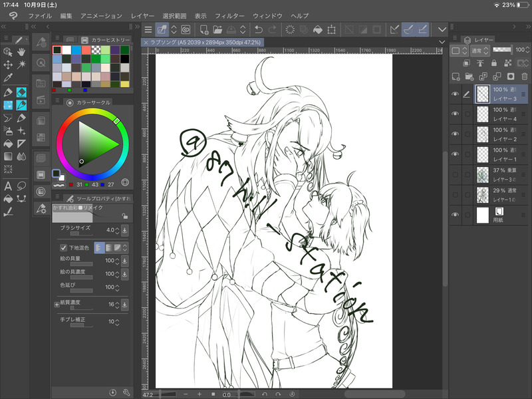Image resolution: width=532 pixels, height=399 pixels.
Task: Click the Transform scale icon in the command bar
Action: coord(331,30)
